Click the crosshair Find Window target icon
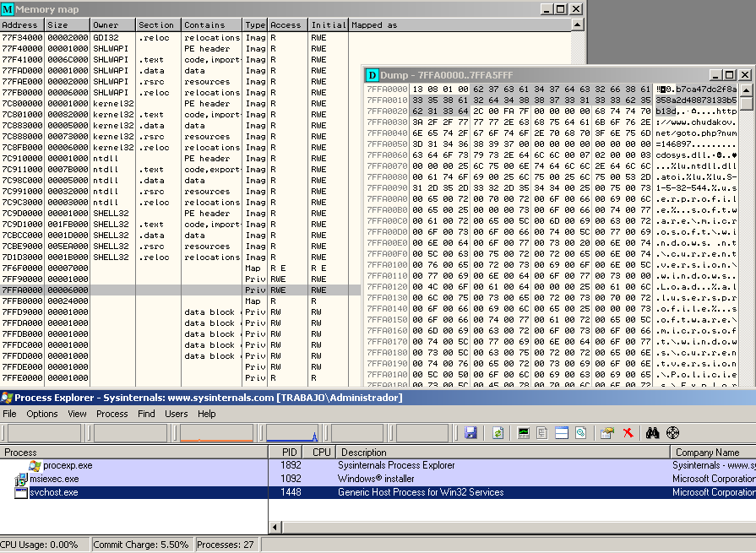The height and width of the screenshot is (553, 756). pos(672,433)
